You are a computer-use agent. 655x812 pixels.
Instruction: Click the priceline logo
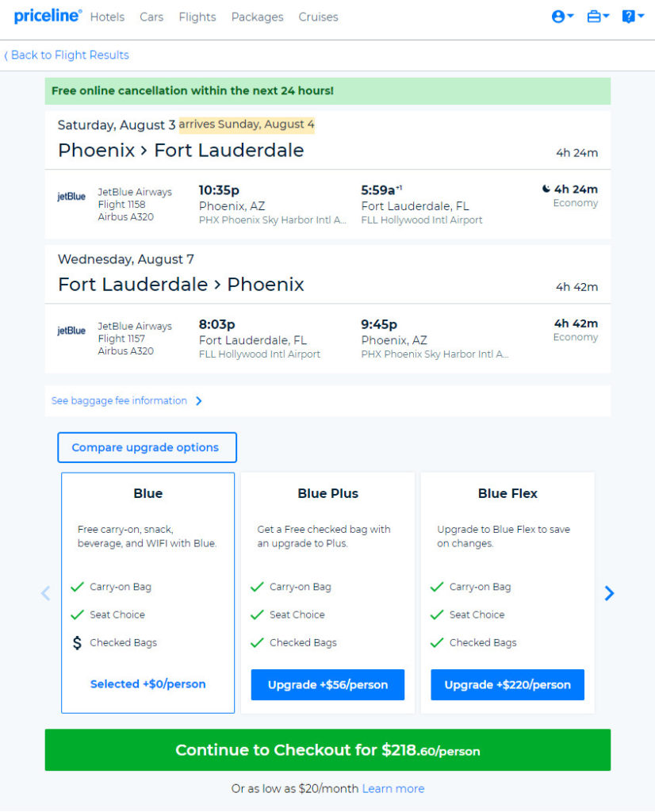click(48, 16)
